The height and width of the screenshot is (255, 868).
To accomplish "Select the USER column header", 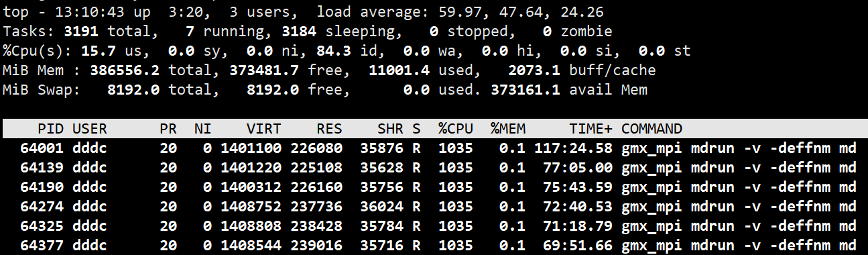I will pos(89,129).
